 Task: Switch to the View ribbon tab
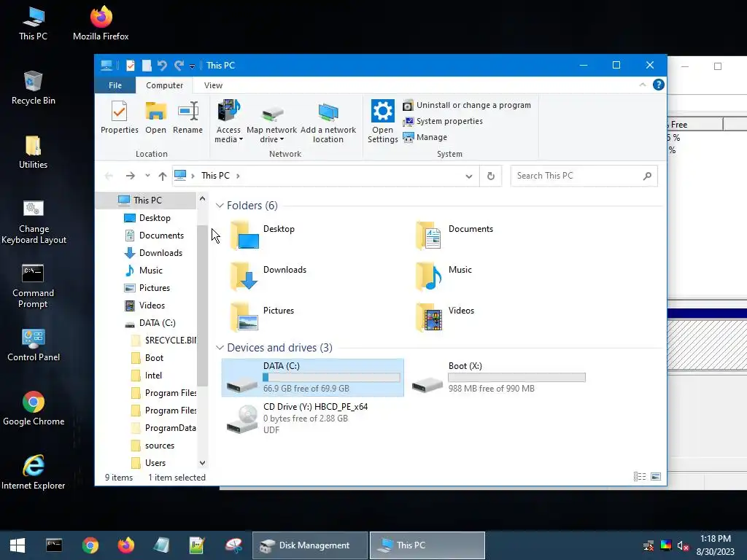(x=213, y=85)
